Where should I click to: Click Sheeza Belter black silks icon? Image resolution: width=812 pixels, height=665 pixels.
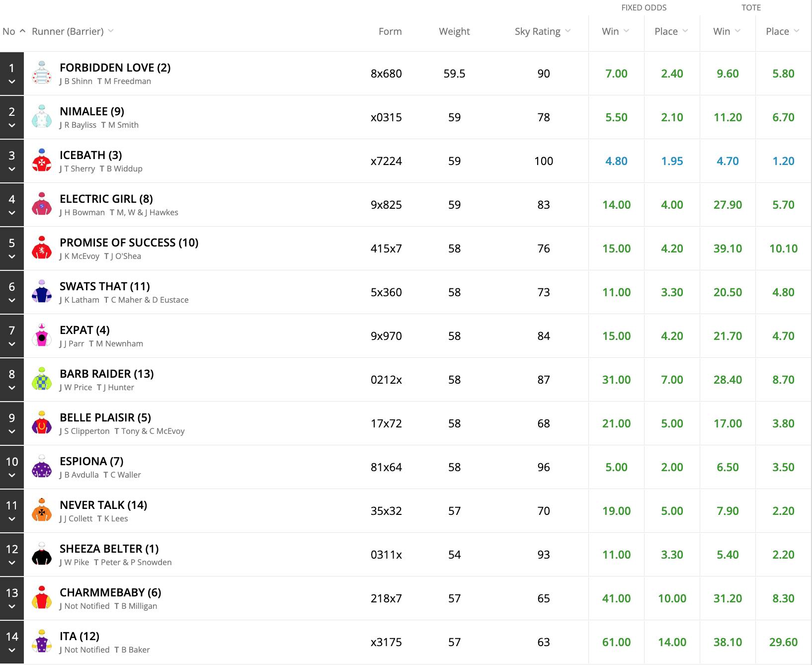point(42,554)
